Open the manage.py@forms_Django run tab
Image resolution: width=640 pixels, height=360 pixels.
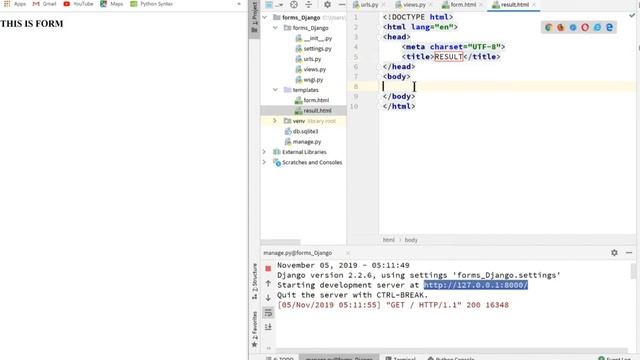point(298,253)
